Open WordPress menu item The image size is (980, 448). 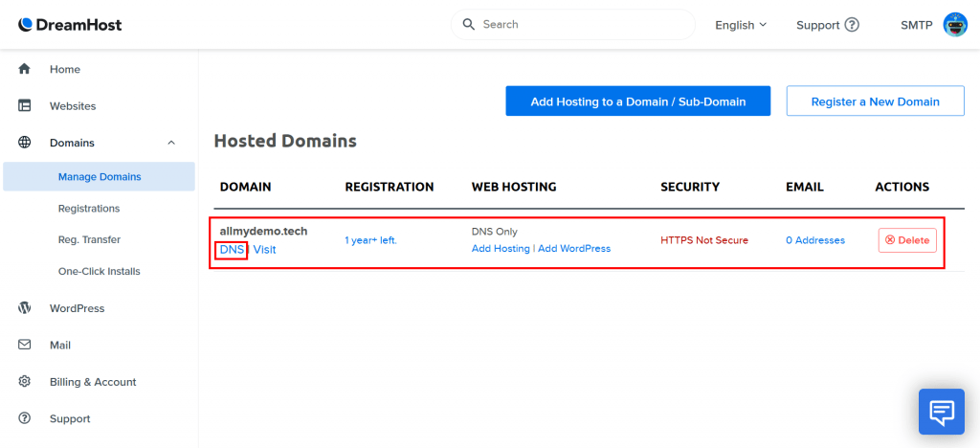pos(77,308)
